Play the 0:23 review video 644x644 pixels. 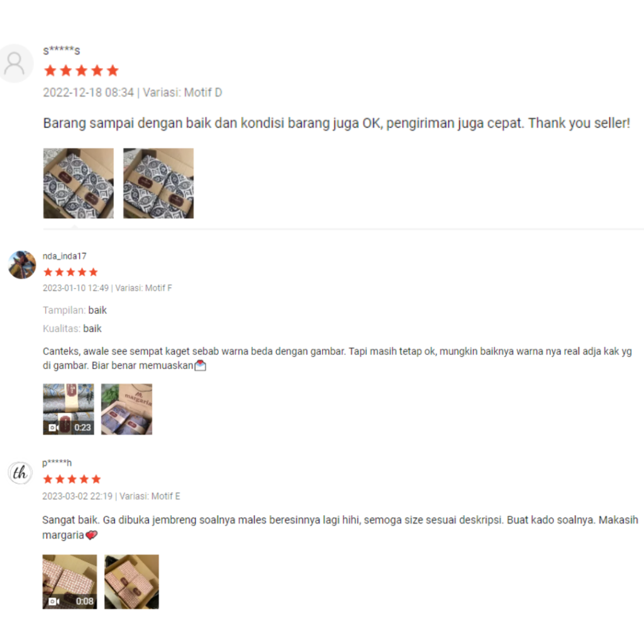tap(69, 409)
